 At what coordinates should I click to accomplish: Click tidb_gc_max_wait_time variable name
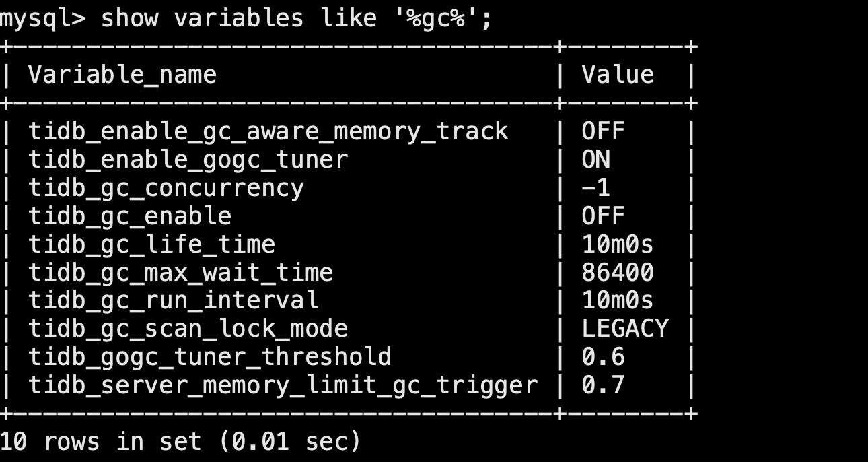(x=180, y=273)
